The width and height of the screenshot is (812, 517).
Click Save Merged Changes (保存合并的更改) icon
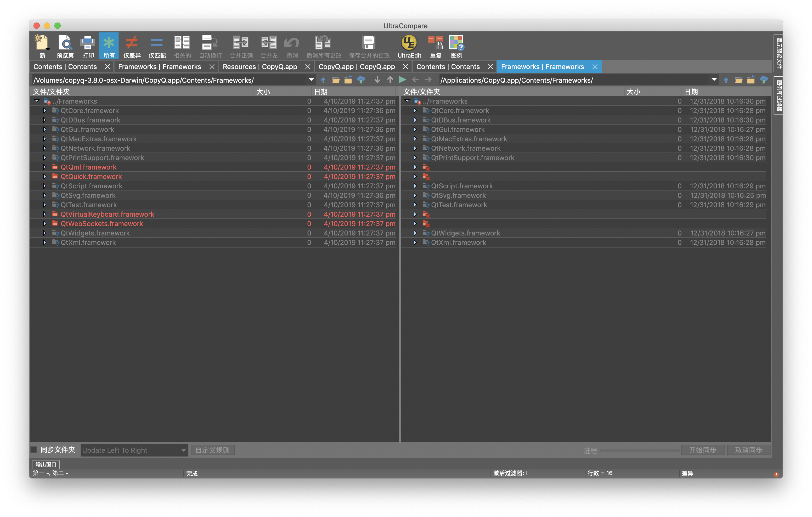[369, 46]
